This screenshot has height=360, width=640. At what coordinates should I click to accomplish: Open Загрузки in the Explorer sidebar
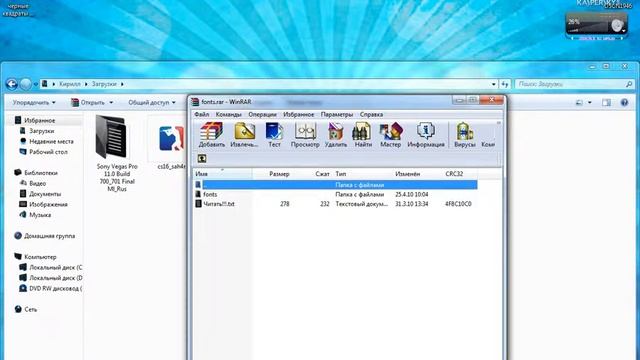click(x=41, y=131)
